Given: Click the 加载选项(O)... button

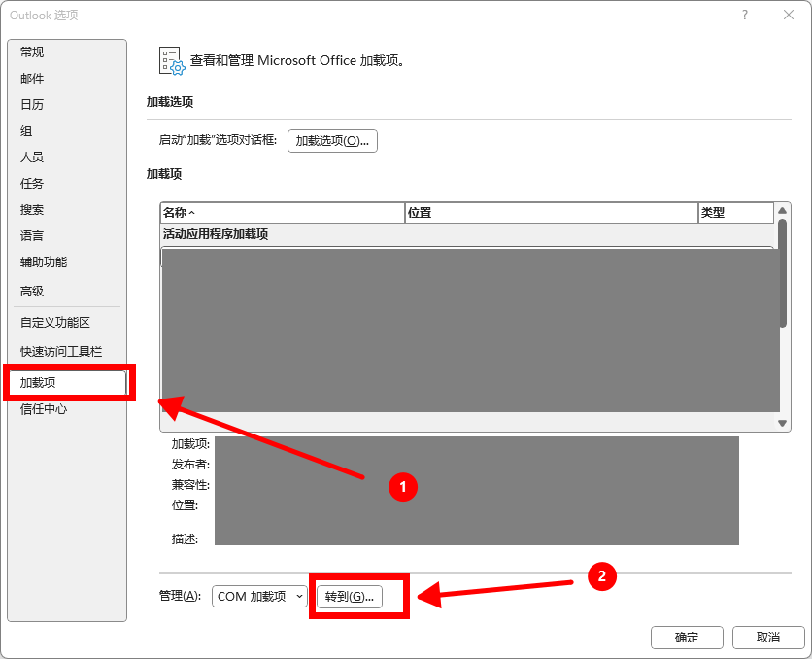Looking at the screenshot, I should [332, 141].
